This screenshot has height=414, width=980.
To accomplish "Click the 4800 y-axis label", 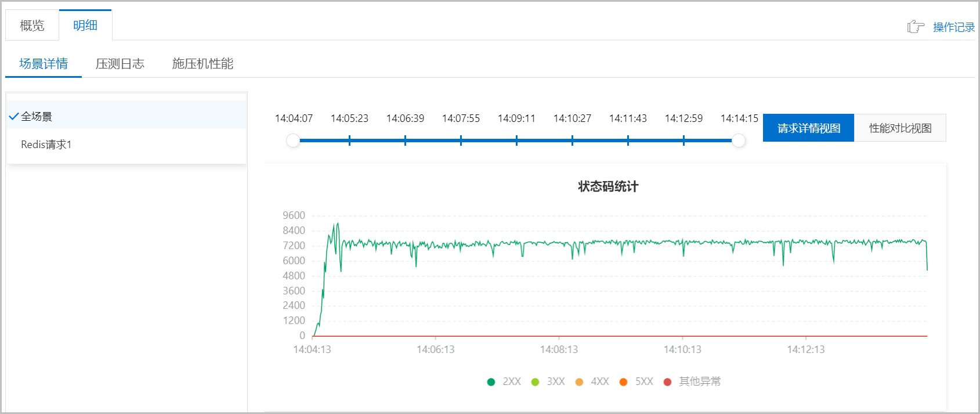I will [294, 276].
